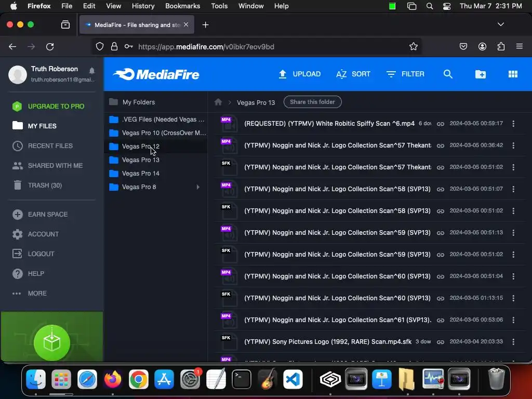532x399 pixels.
Task: Open options menu for White Robitic Spiffy Scan file
Action: tap(513, 124)
